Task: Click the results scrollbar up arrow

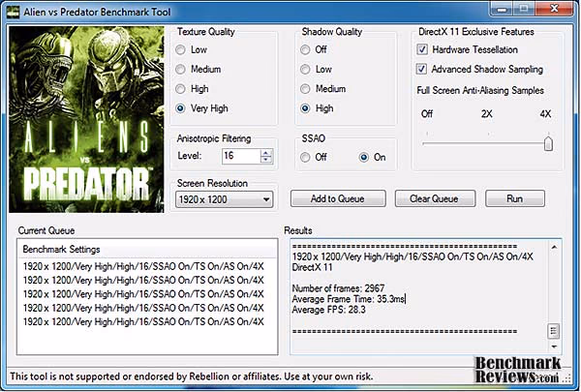Action: pyautogui.click(x=554, y=247)
